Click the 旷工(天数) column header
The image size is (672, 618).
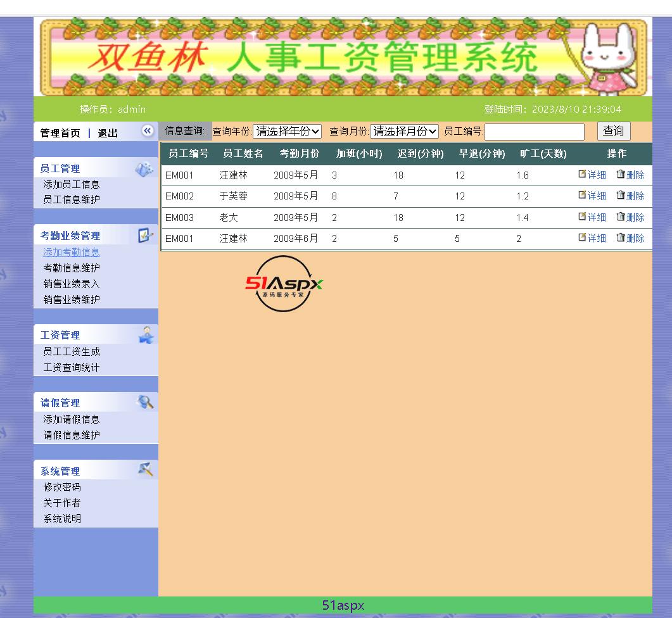pos(543,153)
